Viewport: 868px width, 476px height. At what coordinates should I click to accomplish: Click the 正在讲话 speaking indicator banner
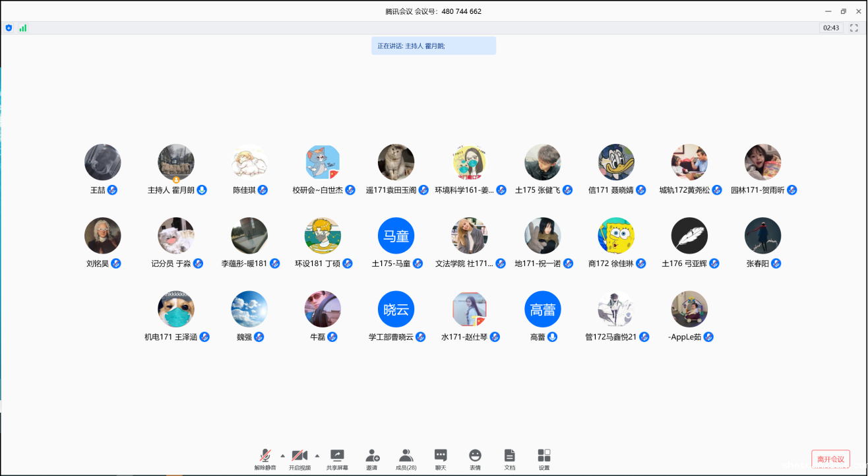click(x=433, y=46)
